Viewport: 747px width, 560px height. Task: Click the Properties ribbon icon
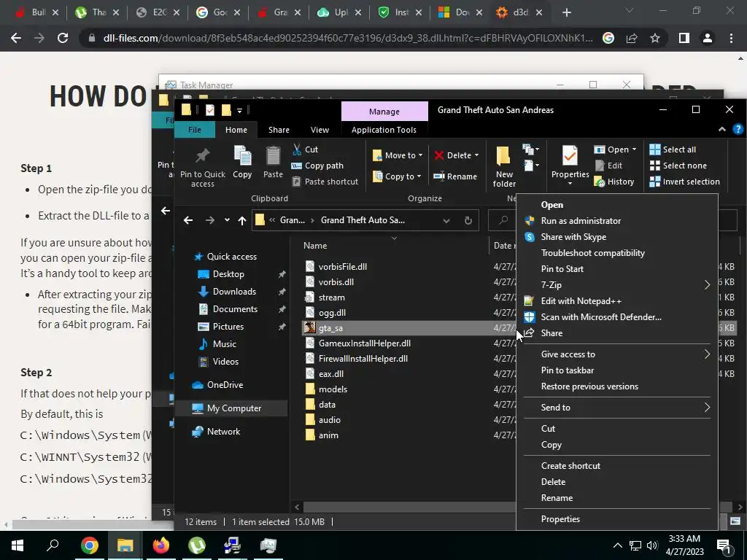point(570,156)
